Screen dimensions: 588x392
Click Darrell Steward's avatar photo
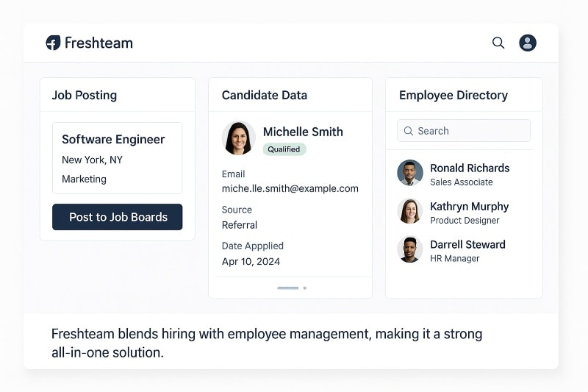(x=410, y=250)
